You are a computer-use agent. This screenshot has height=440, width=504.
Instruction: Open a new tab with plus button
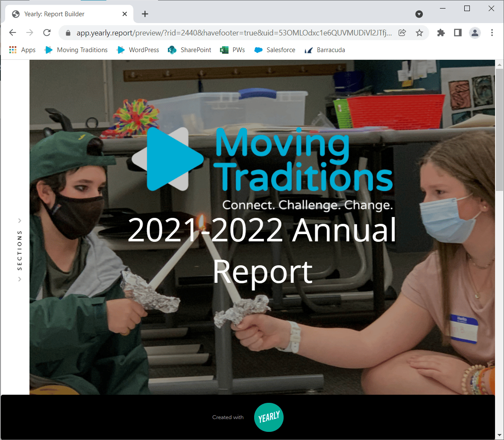point(145,14)
